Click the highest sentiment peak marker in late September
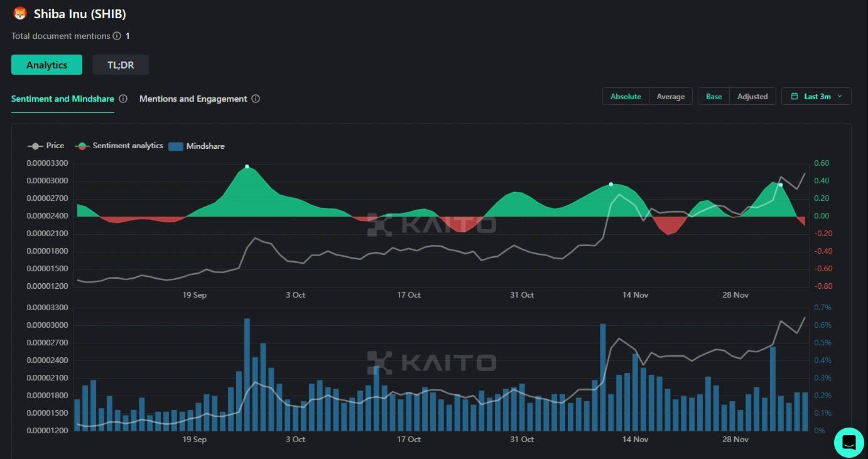Viewport: 868px width, 459px height. tap(247, 166)
